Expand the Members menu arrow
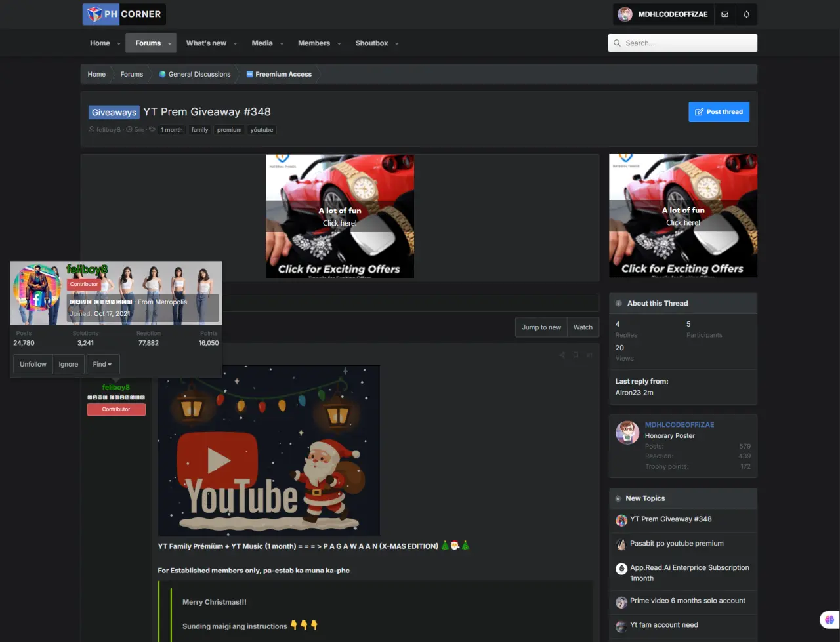 pos(339,44)
